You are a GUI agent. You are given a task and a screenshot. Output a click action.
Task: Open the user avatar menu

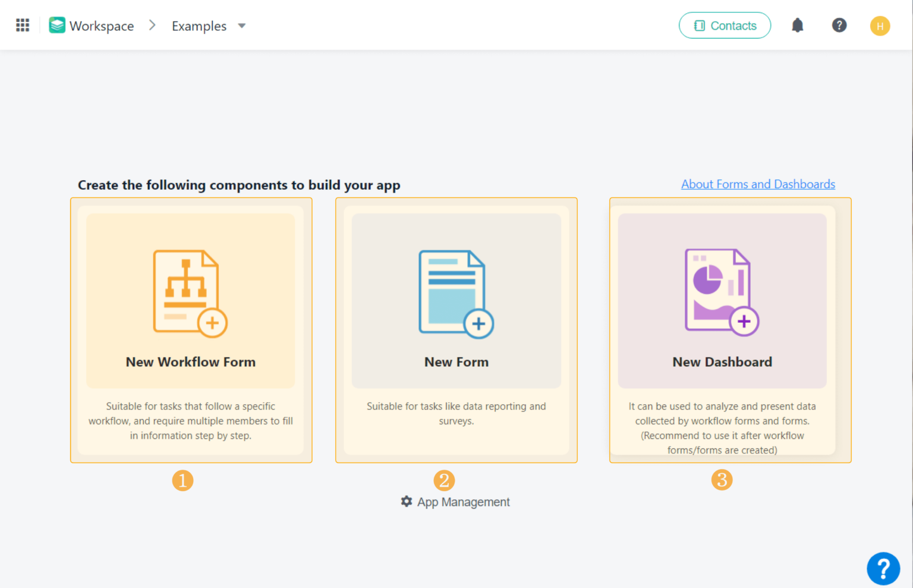point(880,26)
